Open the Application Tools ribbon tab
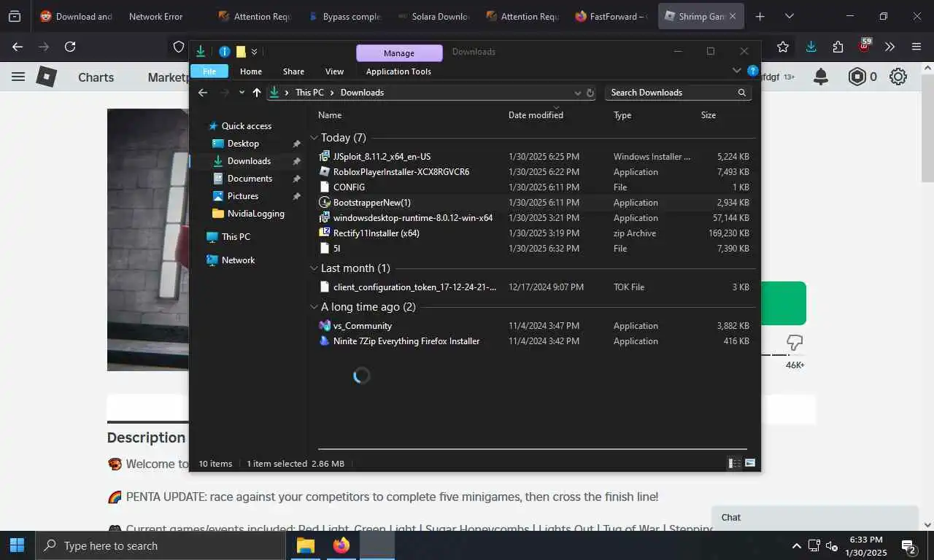 click(x=398, y=71)
